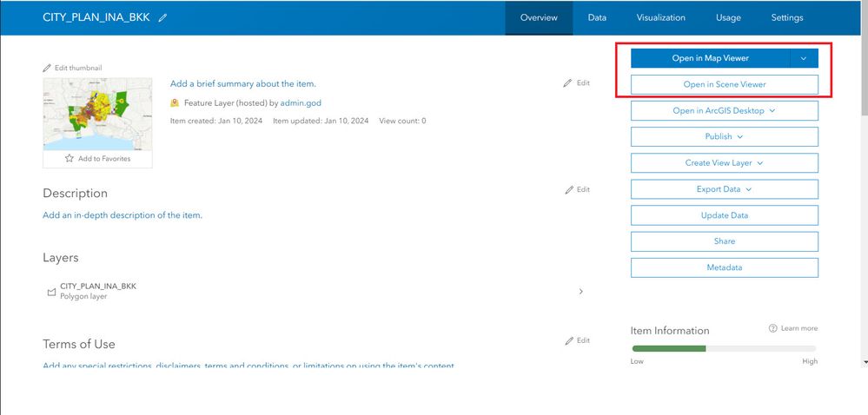Viewport: 868px width, 415px height.
Task: Open the Data tab
Action: (597, 17)
